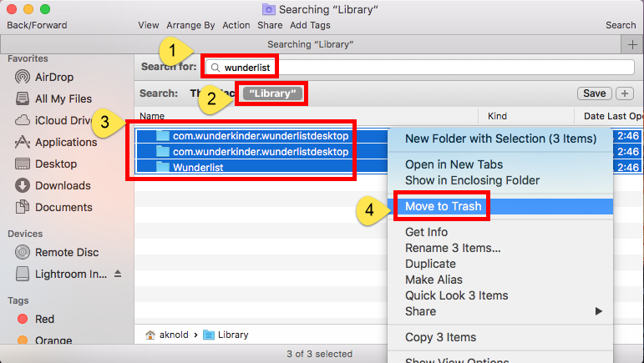Select second com.wunderkinder.wunderlistdesktop row name
This screenshot has width=644, height=363.
(261, 151)
